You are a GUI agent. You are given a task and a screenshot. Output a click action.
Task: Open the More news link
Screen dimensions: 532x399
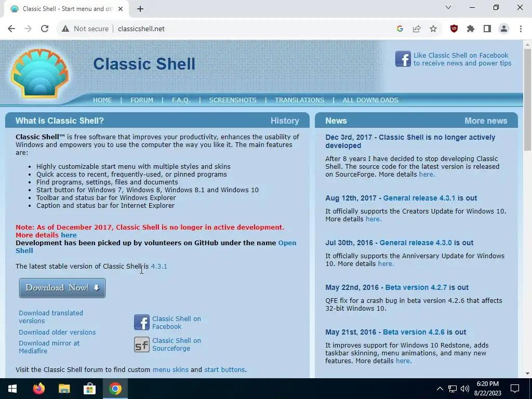486,121
